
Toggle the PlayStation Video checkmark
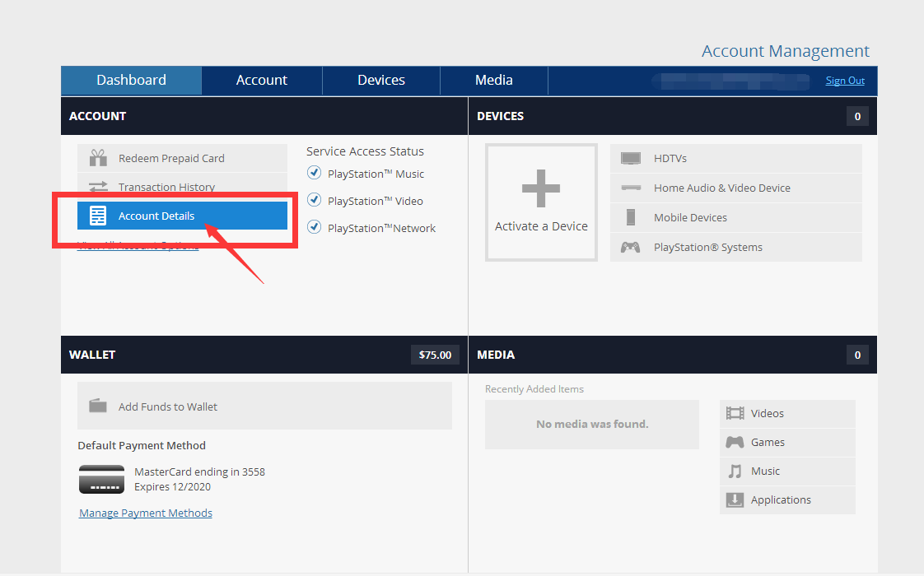[x=314, y=200]
